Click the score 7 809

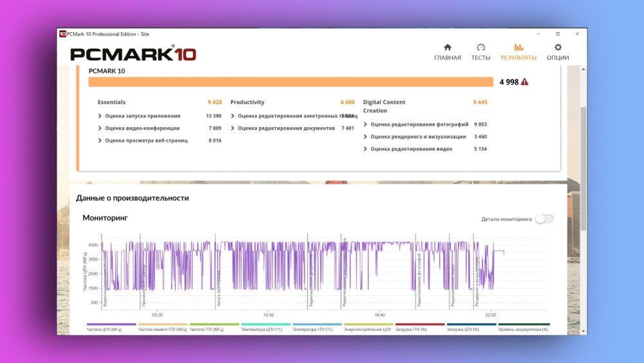point(215,128)
